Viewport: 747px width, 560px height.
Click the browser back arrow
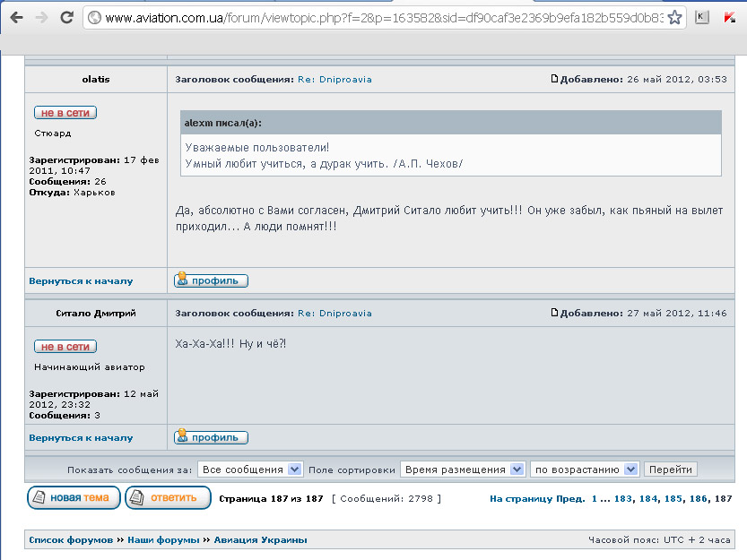point(16,17)
